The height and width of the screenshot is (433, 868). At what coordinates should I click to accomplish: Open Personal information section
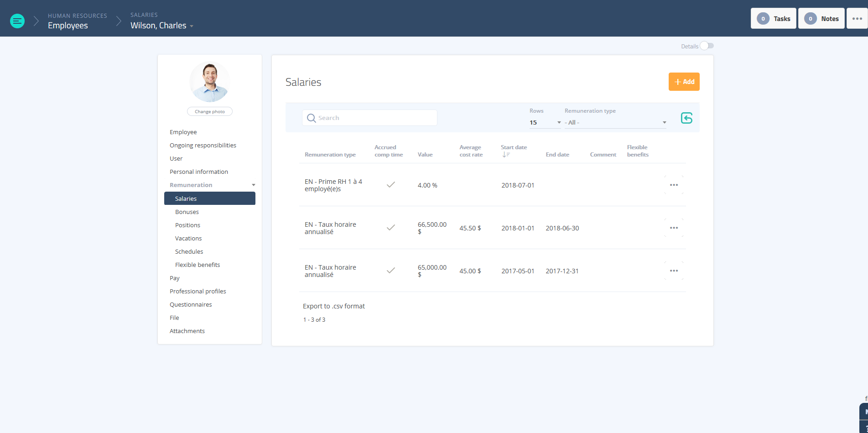click(199, 172)
